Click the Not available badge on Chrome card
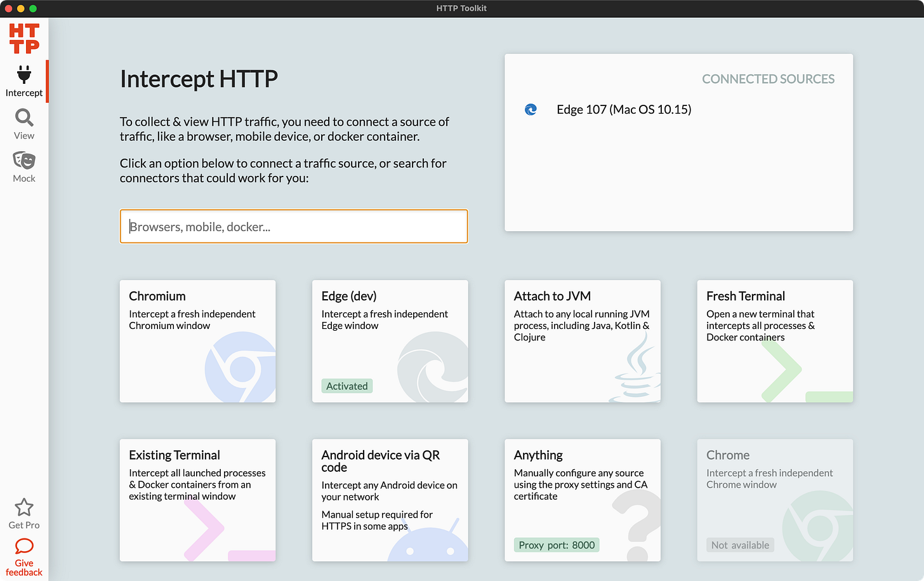 (740, 545)
